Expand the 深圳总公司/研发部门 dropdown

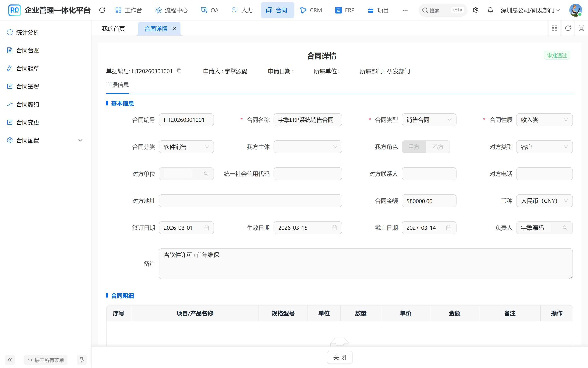tap(530, 10)
